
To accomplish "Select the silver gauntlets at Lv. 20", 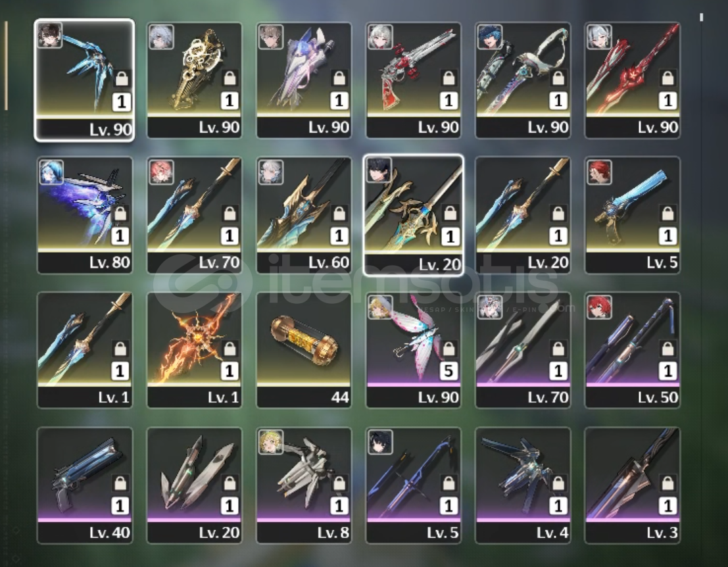I will point(195,485).
